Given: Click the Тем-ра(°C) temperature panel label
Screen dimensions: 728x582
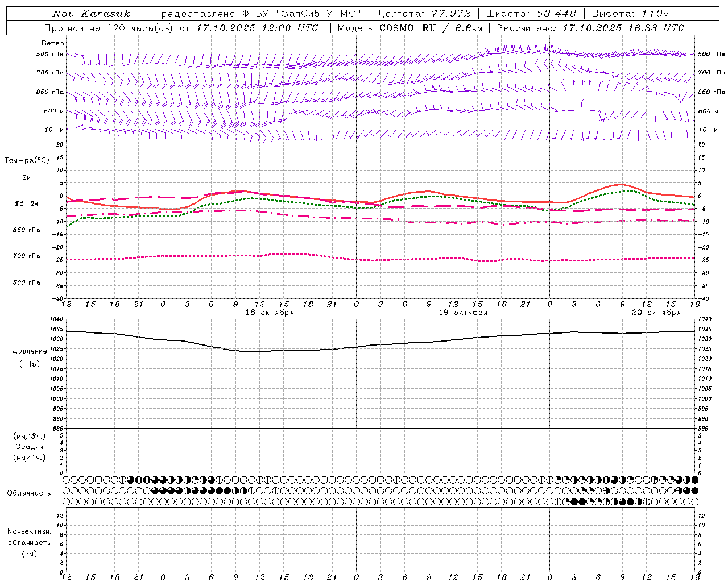Looking at the screenshot, I should click(27, 160).
